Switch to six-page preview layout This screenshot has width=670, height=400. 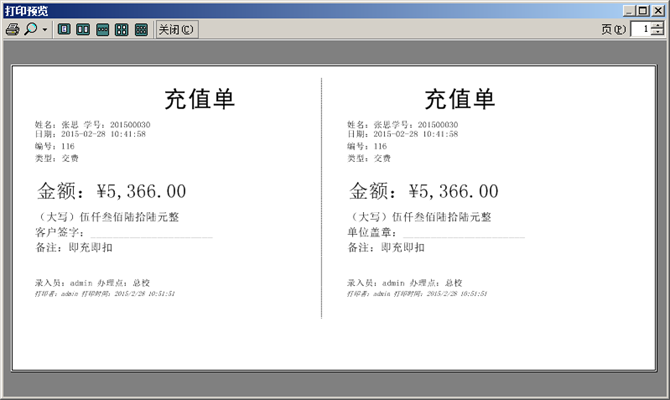141,30
